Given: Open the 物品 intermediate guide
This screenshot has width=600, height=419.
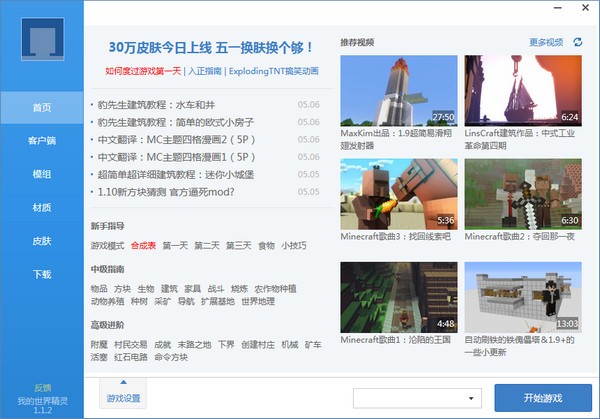Looking at the screenshot, I should (99, 289).
